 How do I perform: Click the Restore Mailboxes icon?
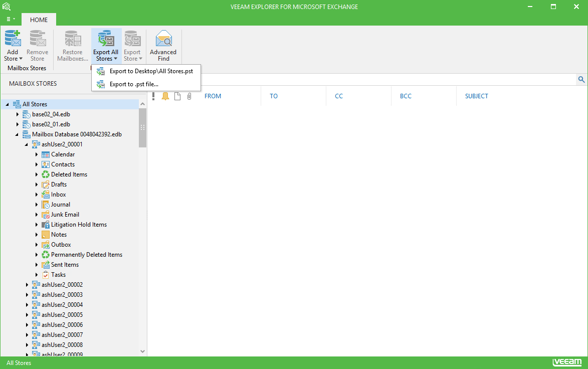click(x=73, y=39)
